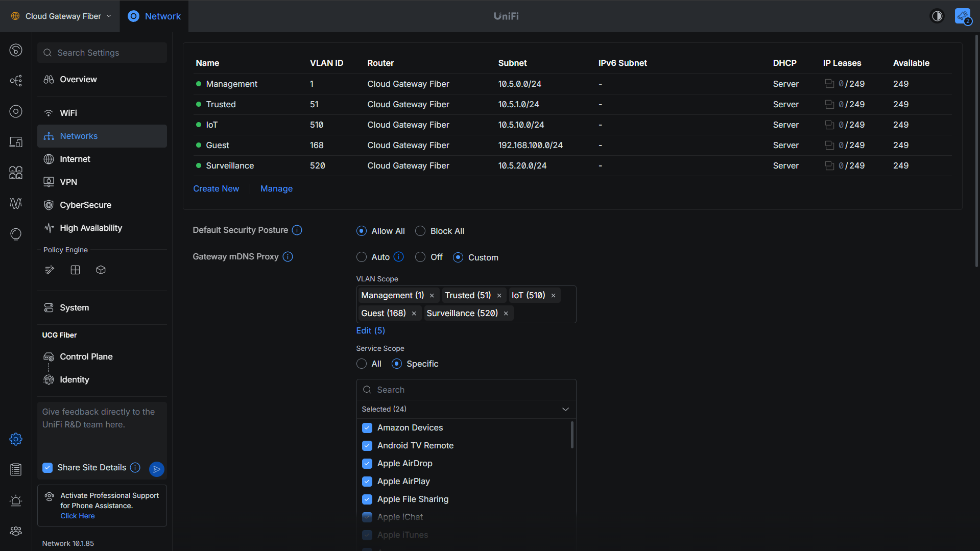This screenshot has width=980, height=551.
Task: Open the Radios/Airview icon in left rail
Action: pyautogui.click(x=16, y=203)
